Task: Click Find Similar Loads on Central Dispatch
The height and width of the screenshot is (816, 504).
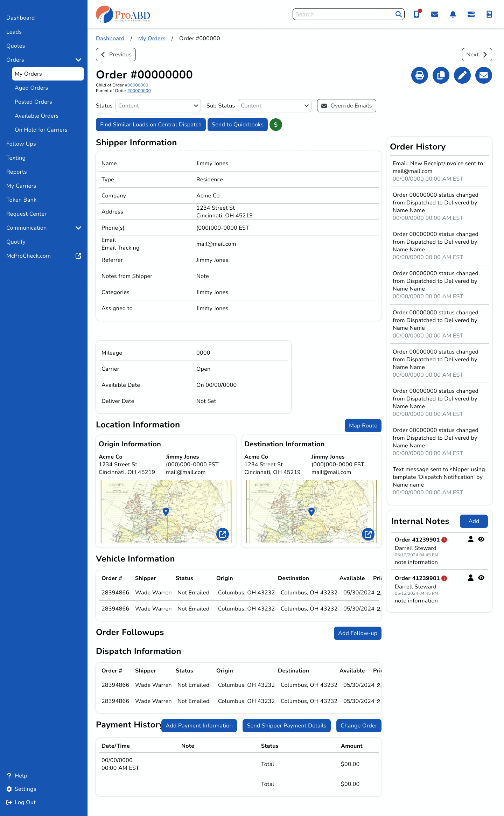Action: 151,125
